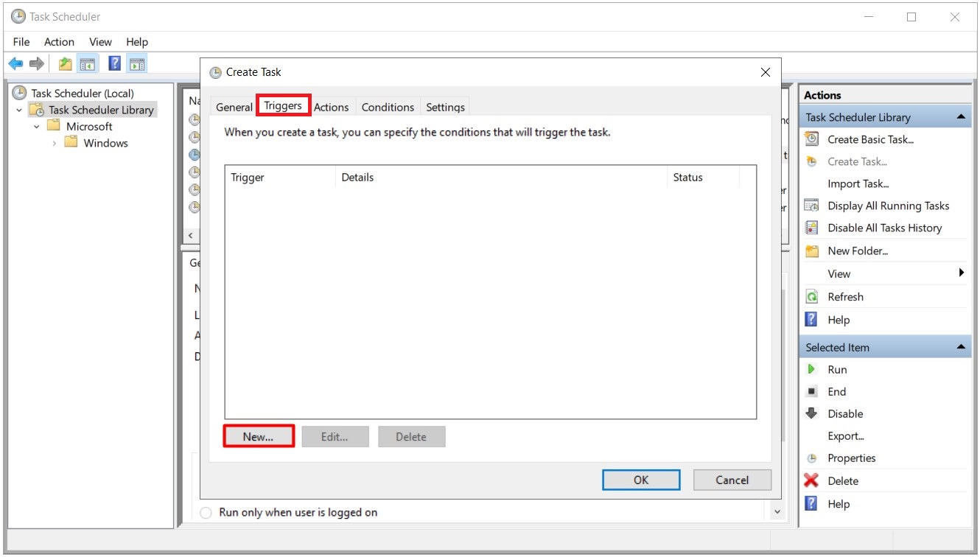Click the Details column header

click(x=501, y=177)
